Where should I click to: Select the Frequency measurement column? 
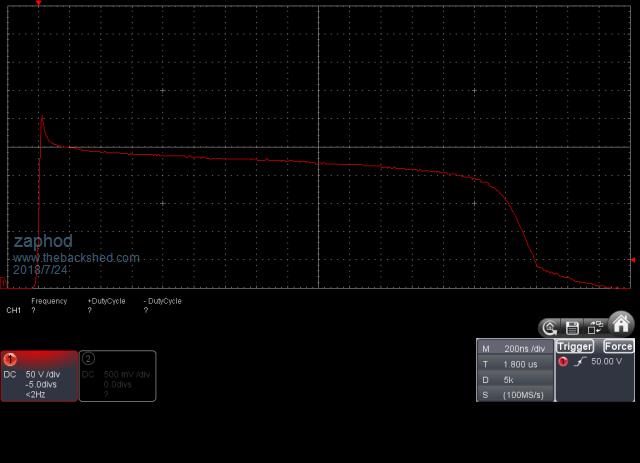coord(49,301)
